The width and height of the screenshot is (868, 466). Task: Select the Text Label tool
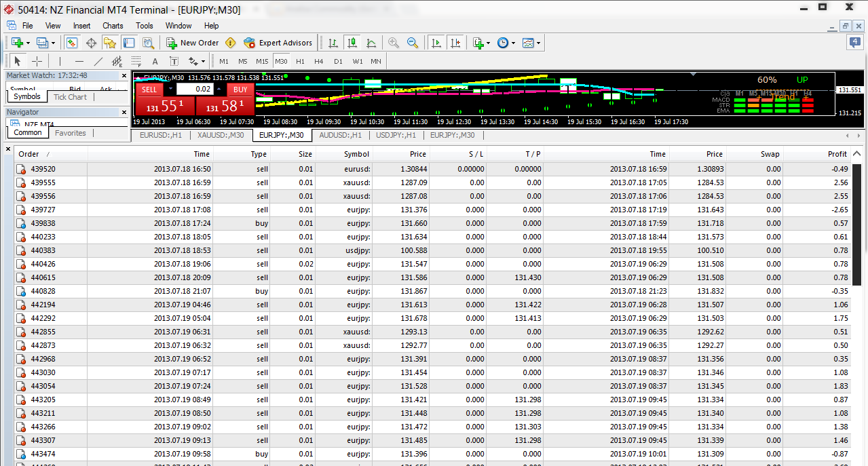[174, 61]
